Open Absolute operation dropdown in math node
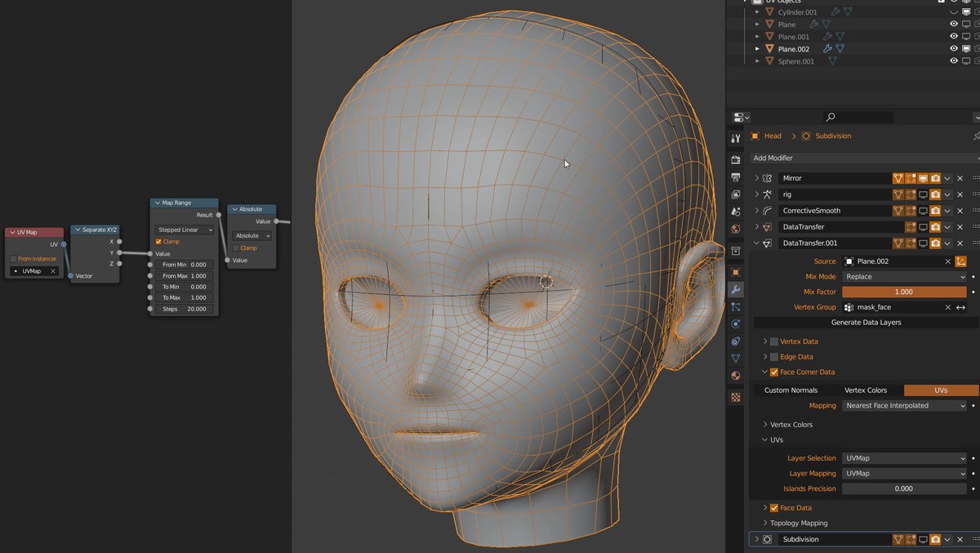The width and height of the screenshot is (980, 553). pyautogui.click(x=252, y=236)
